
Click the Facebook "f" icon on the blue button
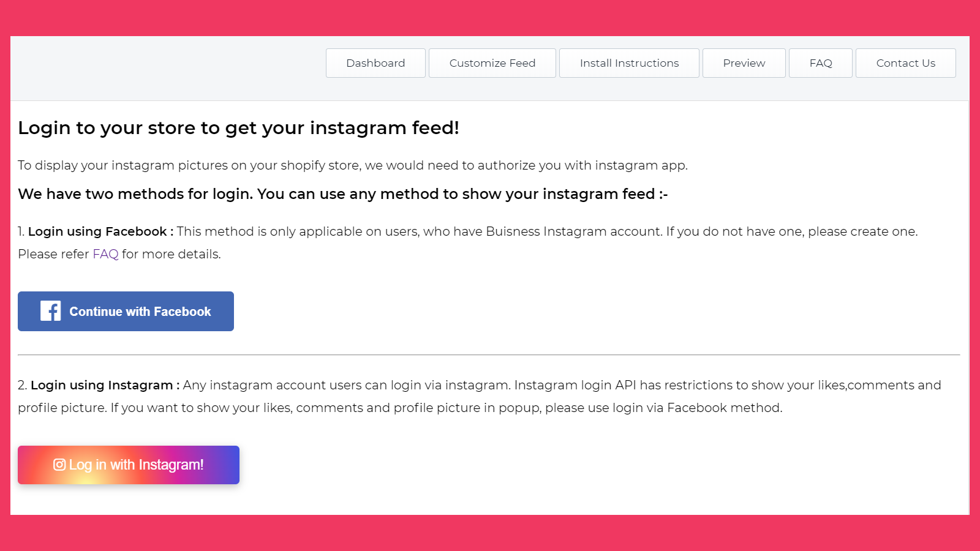(51, 311)
